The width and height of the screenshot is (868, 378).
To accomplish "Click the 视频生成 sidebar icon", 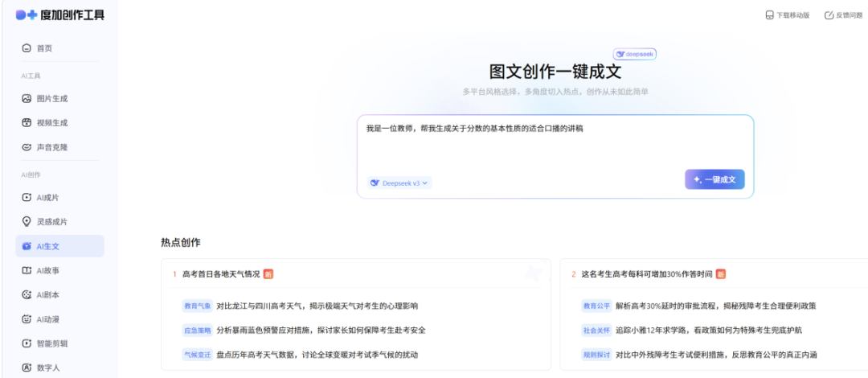I will point(26,123).
